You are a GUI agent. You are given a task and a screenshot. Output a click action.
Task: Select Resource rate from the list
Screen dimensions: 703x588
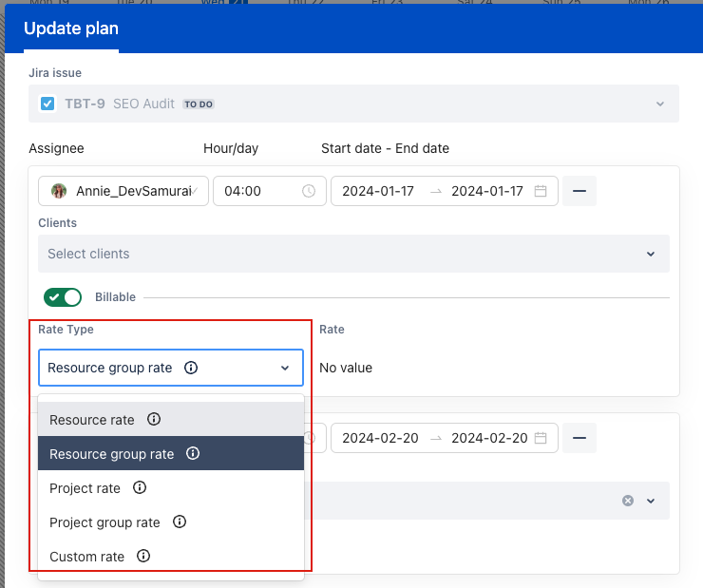coord(92,420)
